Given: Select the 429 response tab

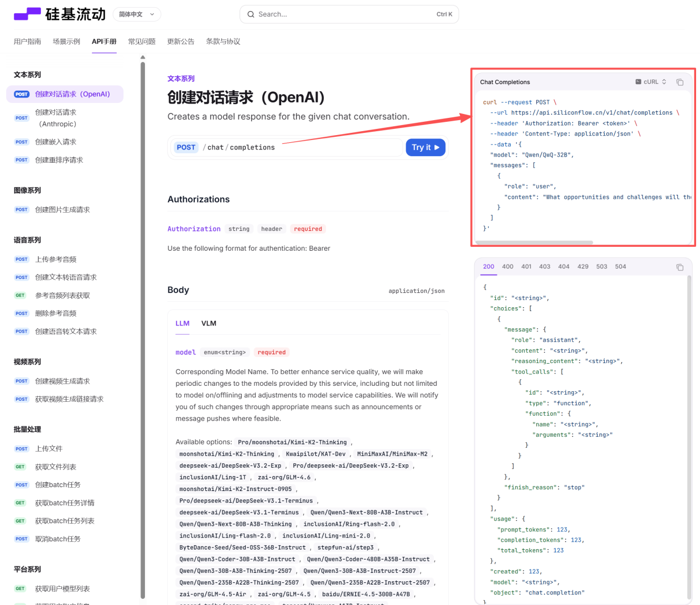Looking at the screenshot, I should point(583,267).
